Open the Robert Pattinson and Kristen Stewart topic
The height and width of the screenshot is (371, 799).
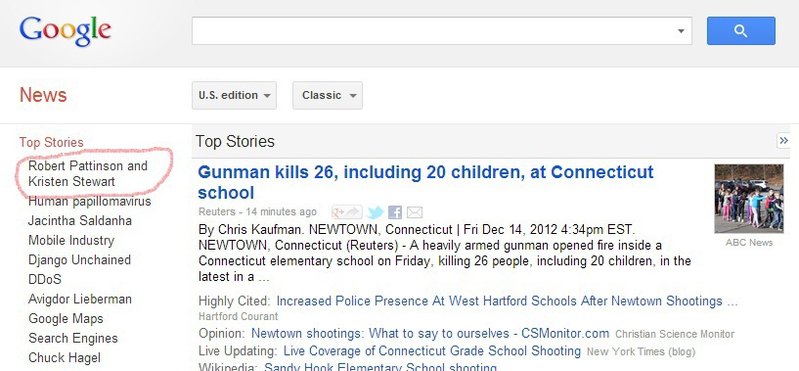click(88, 174)
